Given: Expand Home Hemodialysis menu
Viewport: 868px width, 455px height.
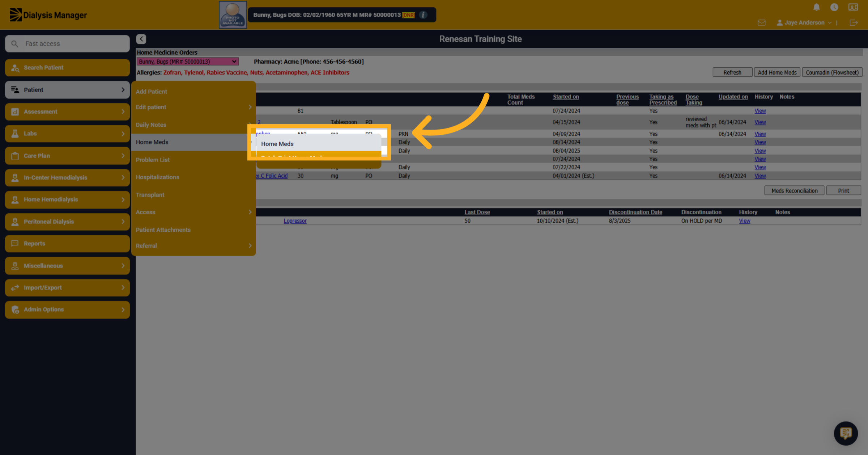Looking at the screenshot, I should tap(67, 199).
